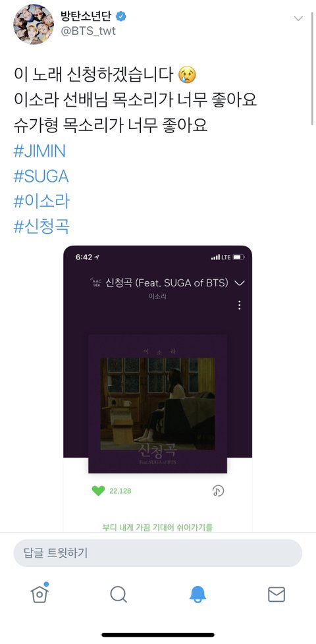316x644 pixels.
Task: Open the tweet options chevron
Action: coord(298,18)
